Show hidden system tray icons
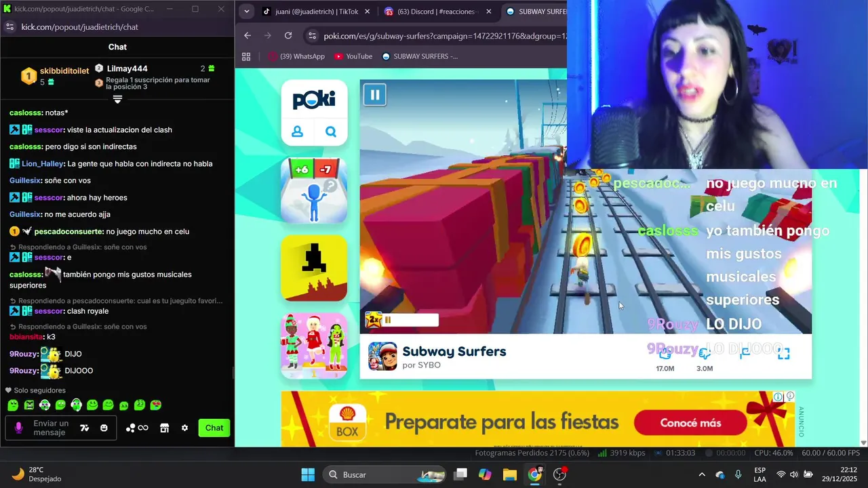868x488 pixels. click(702, 474)
